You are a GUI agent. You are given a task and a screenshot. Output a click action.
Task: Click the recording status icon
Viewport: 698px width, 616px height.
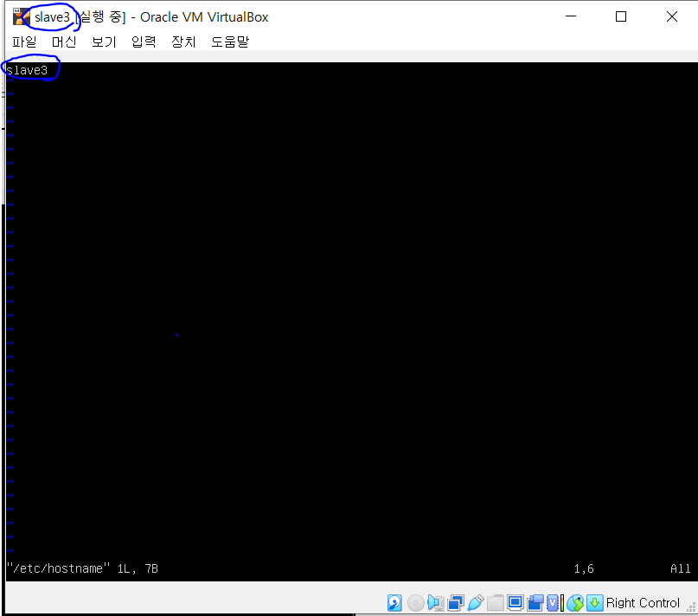click(535, 603)
